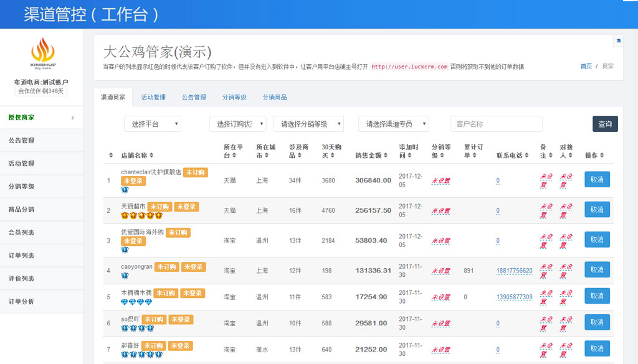The width and height of the screenshot is (638, 364).
Task: Click 取消 for chanteclair洗护旗舰店
Action: [597, 180]
